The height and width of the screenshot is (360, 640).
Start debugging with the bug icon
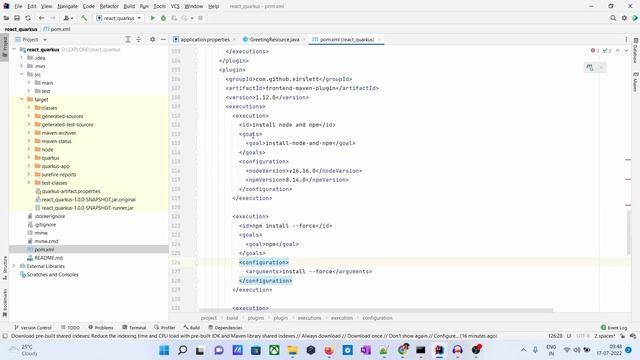(163, 18)
